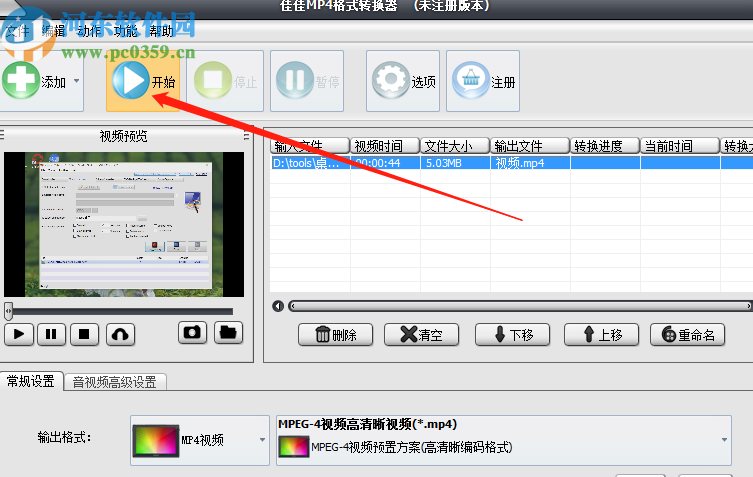The width and height of the screenshot is (753, 477).
Task: Open the 编辑 menu
Action: coord(53,31)
